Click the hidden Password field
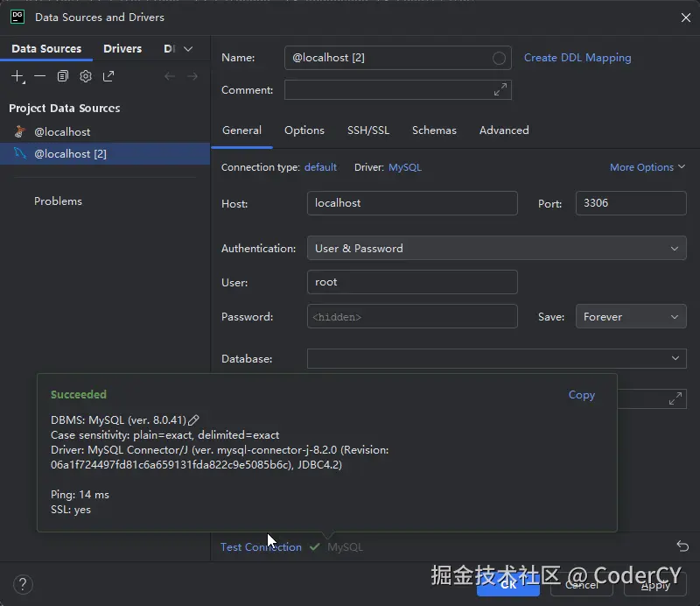Screen dimensions: 700x606 click(412, 316)
